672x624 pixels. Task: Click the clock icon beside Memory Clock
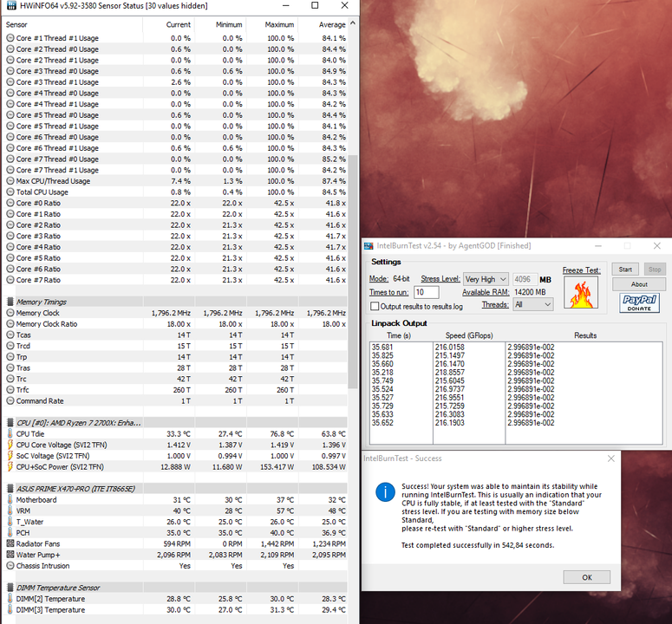pyautogui.click(x=10, y=313)
